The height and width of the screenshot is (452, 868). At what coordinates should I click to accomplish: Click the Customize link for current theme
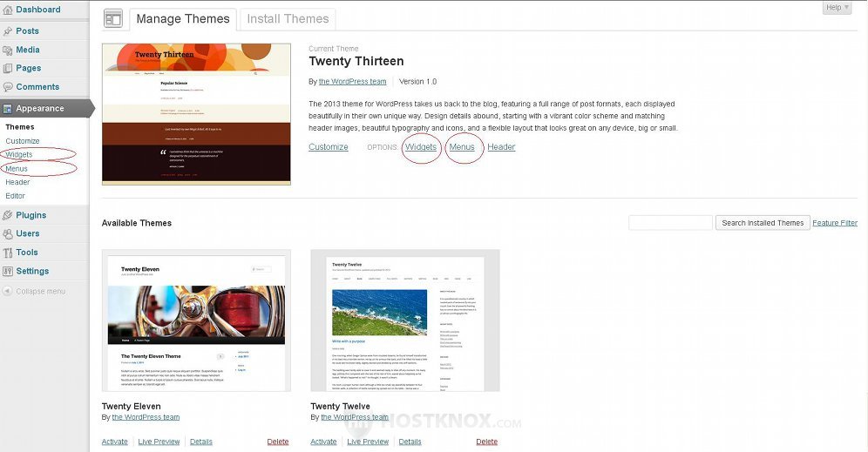point(329,146)
